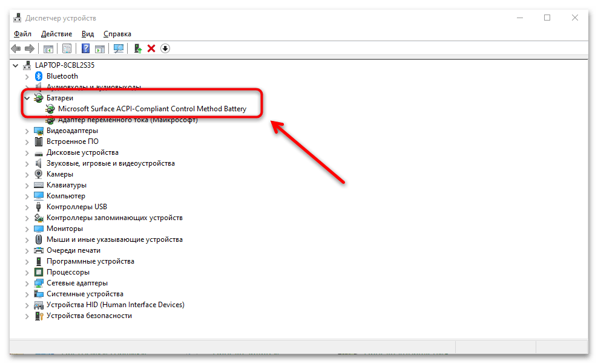Click the Back arrow toolbar icon
The width and height of the screenshot is (598, 364).
coord(16,48)
